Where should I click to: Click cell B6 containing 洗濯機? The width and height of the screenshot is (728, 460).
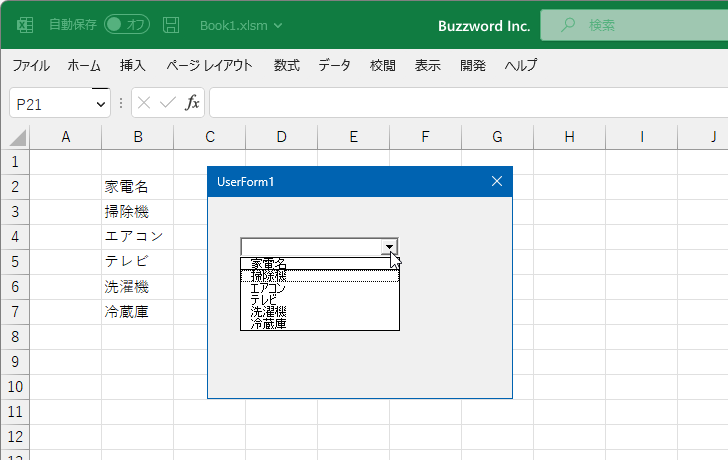tap(137, 287)
